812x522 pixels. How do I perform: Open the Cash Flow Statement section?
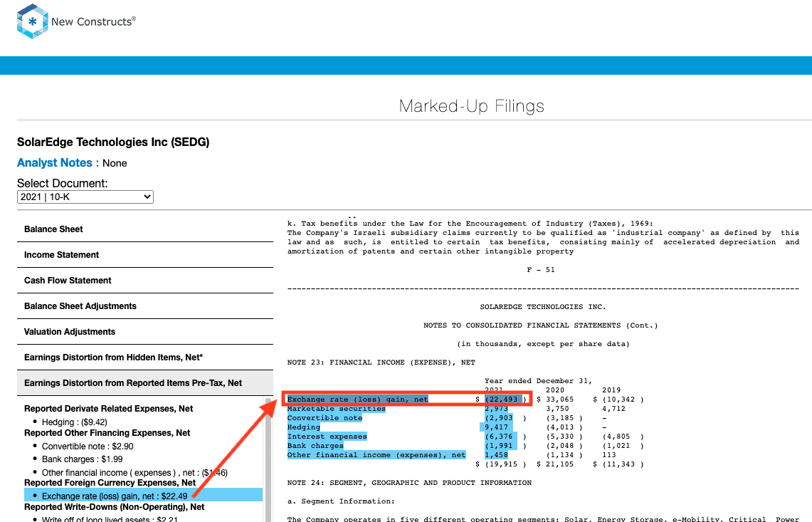coord(145,281)
